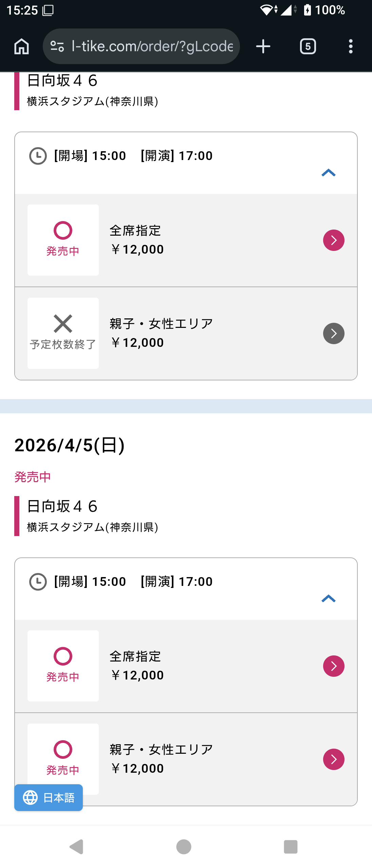Collapse the first 開場 15:00 showtime section
Screen dimensions: 372x868
coord(328,173)
